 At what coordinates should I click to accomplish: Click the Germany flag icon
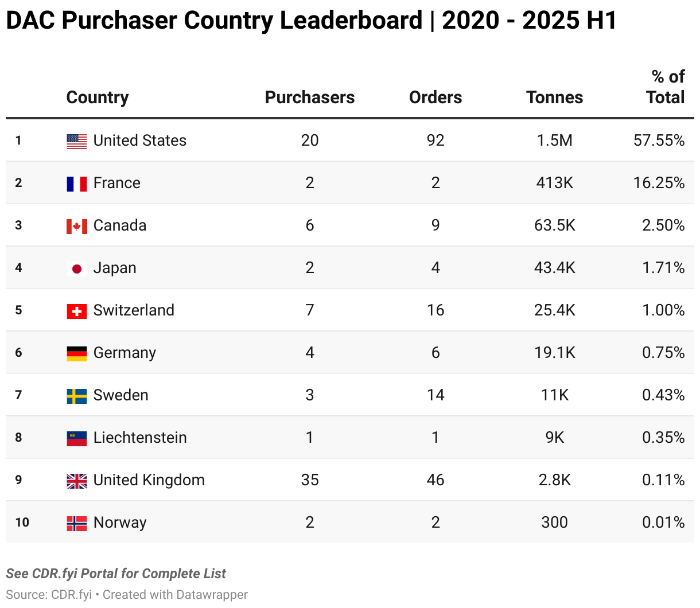(77, 353)
